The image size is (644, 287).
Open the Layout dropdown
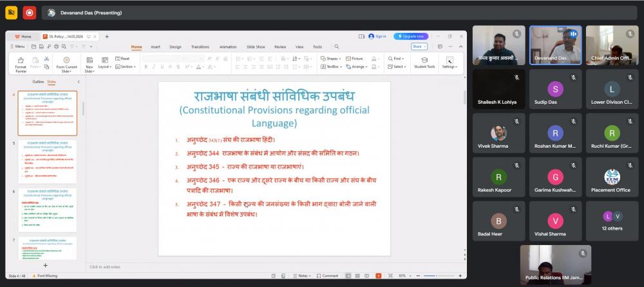pos(105,66)
